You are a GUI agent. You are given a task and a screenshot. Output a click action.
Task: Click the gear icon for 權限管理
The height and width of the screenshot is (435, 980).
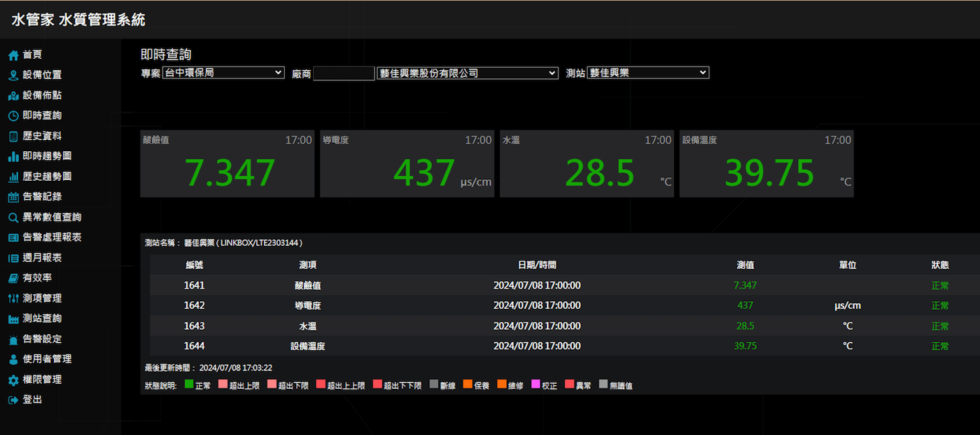13,380
